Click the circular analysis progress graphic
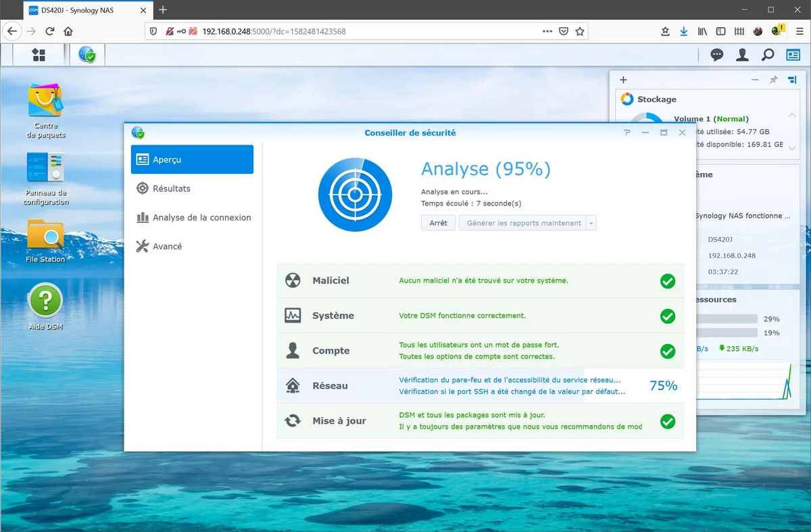 pos(355,195)
